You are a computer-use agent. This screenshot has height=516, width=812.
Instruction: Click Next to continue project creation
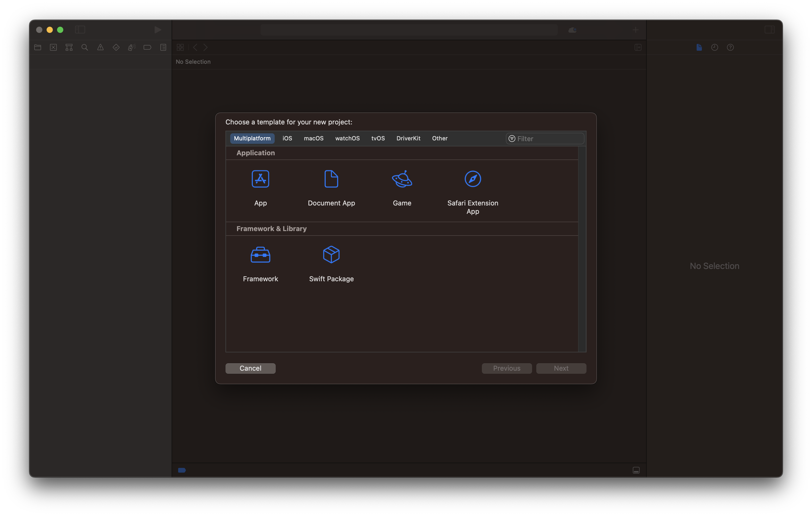click(561, 368)
